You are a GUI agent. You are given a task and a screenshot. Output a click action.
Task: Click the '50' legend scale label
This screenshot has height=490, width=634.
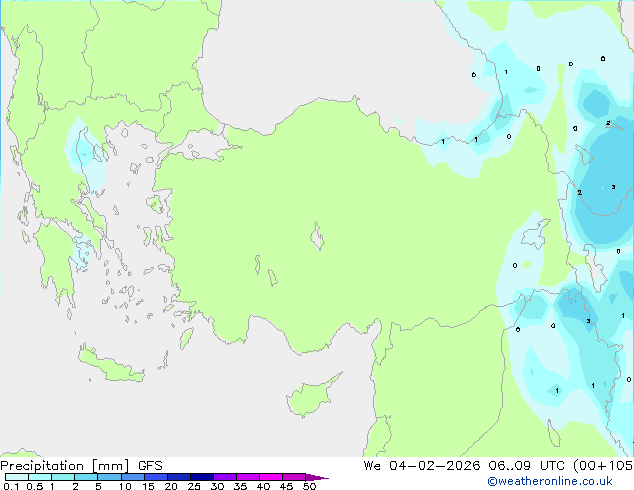pyautogui.click(x=309, y=486)
